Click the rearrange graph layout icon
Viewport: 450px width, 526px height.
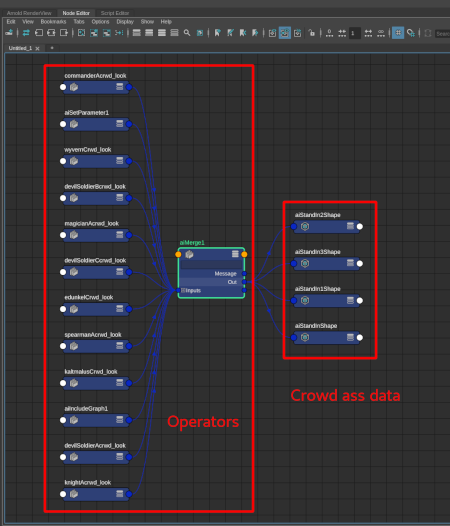[x=119, y=33]
